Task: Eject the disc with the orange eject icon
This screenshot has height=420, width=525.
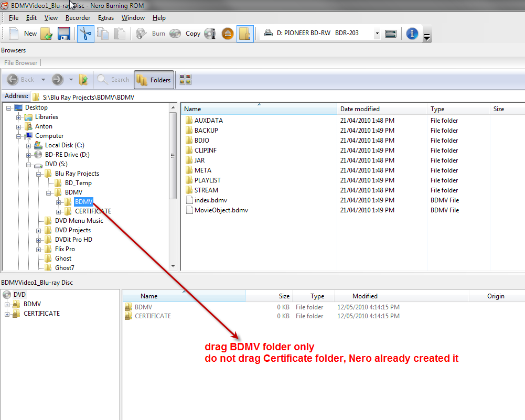Action: (x=228, y=34)
